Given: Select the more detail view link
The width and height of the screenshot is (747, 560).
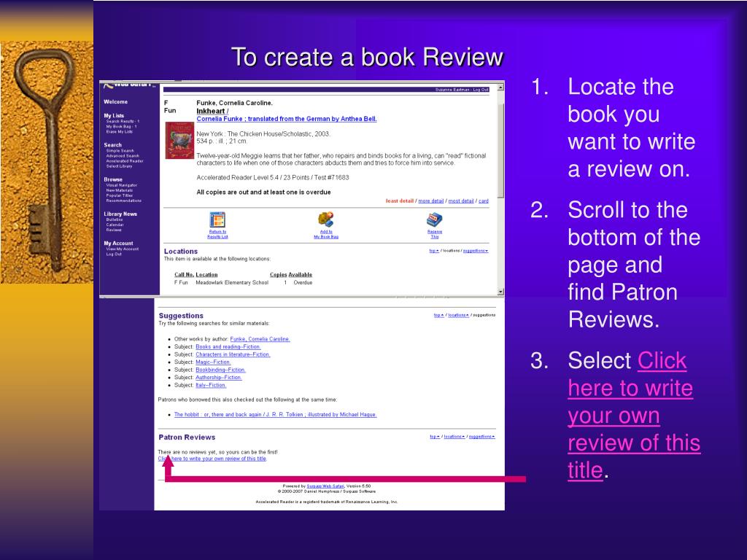Looking at the screenshot, I should pyautogui.click(x=430, y=201).
